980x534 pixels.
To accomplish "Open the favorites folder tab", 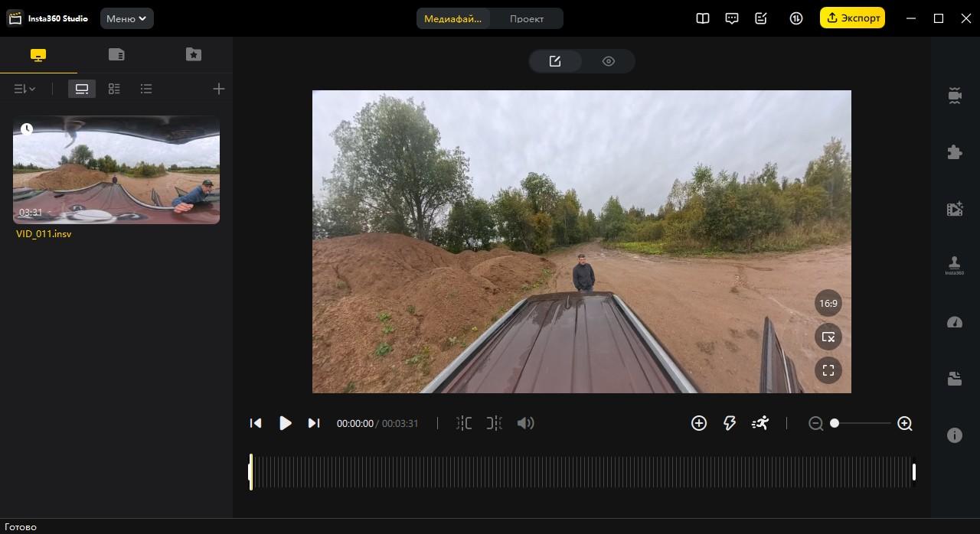I will (x=194, y=54).
